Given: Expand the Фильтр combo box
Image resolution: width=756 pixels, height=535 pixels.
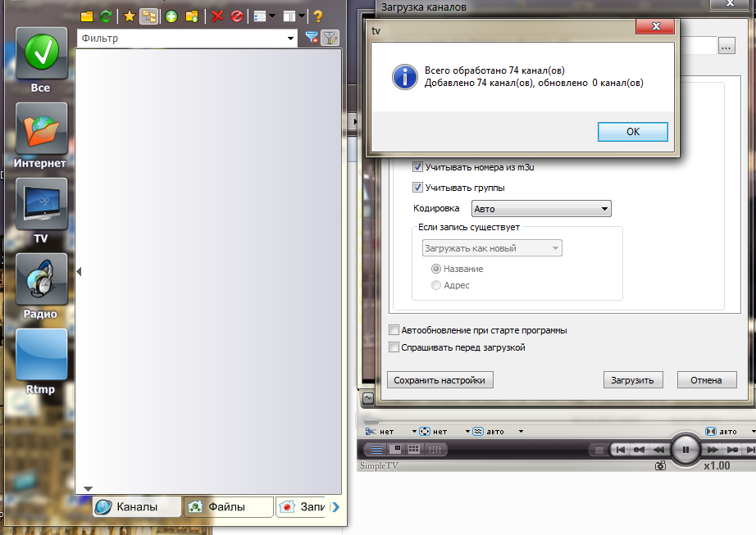Looking at the screenshot, I should (x=290, y=38).
